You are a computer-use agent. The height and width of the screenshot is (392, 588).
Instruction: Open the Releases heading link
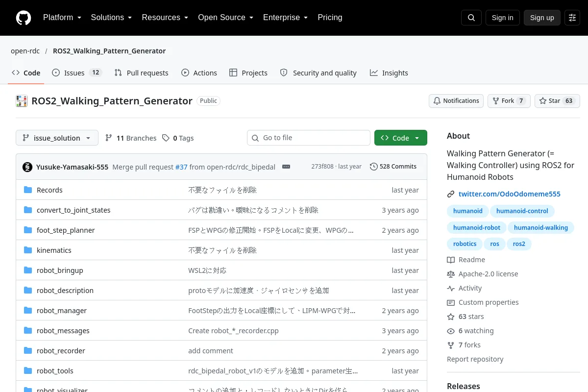(464, 386)
